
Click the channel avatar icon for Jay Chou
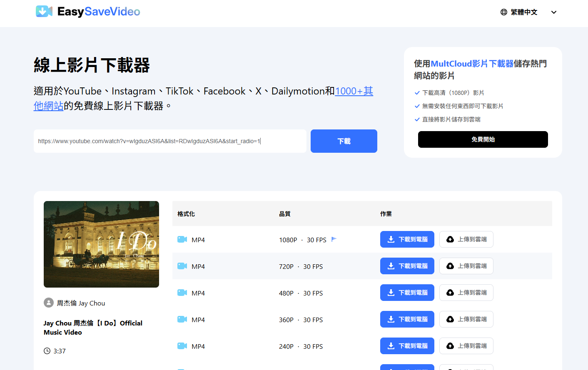coord(49,303)
